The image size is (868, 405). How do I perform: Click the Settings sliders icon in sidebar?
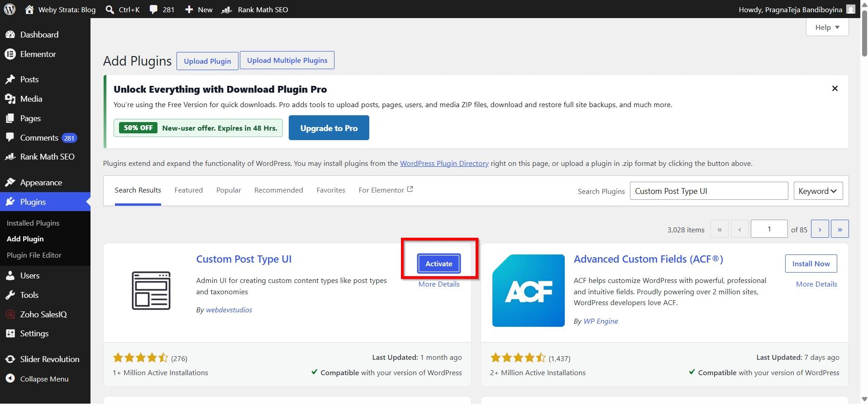(10, 333)
